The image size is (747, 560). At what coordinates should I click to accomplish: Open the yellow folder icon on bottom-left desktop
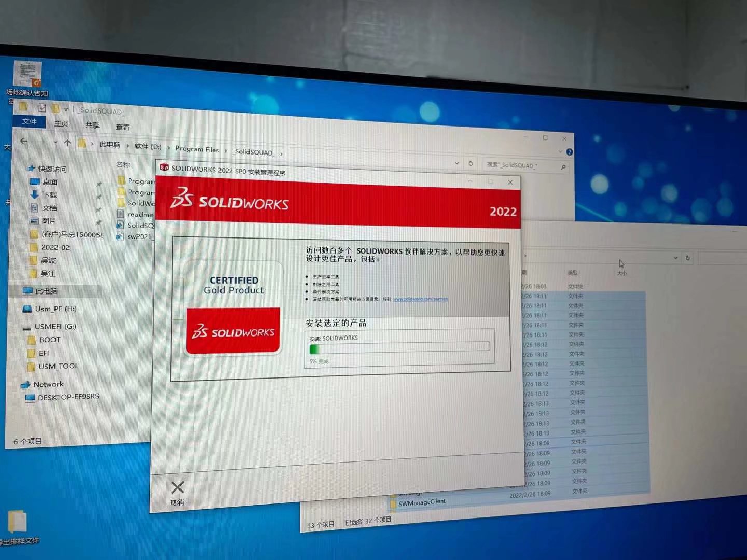click(x=17, y=522)
